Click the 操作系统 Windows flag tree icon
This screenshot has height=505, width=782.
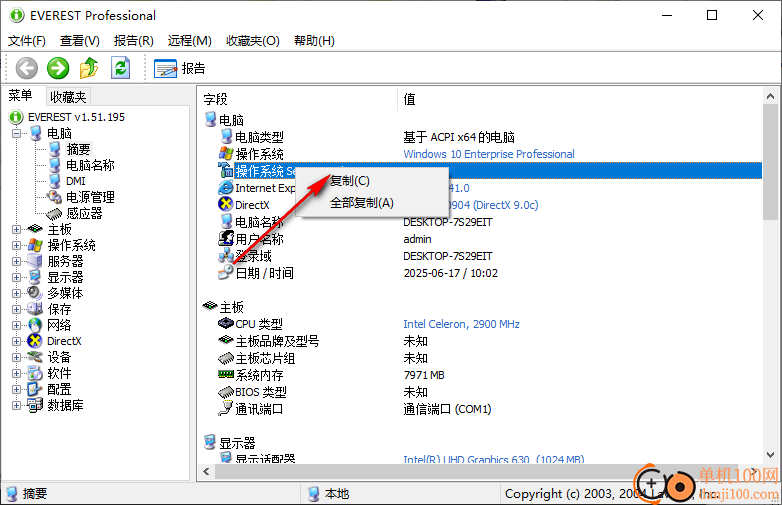tap(35, 245)
